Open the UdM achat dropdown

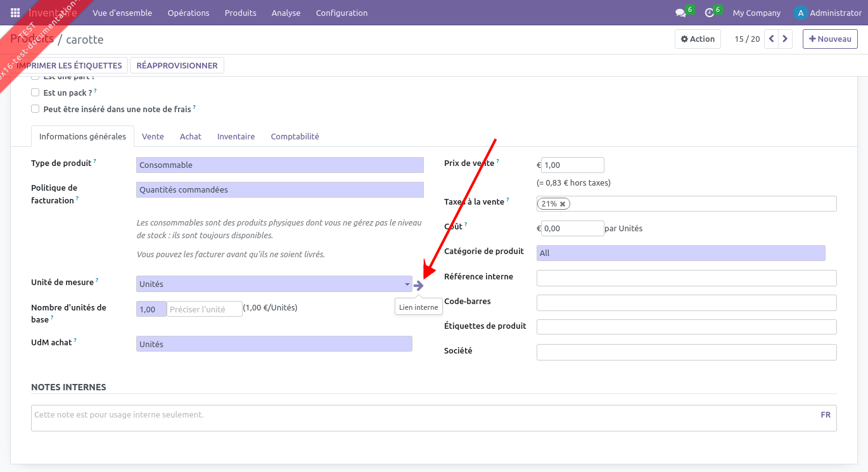[274, 344]
